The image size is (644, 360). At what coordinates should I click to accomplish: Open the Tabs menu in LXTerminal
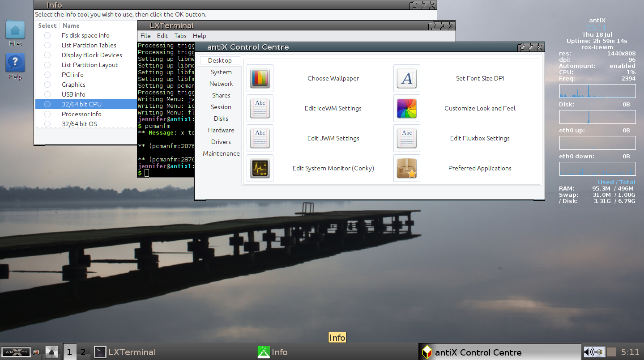pos(180,36)
